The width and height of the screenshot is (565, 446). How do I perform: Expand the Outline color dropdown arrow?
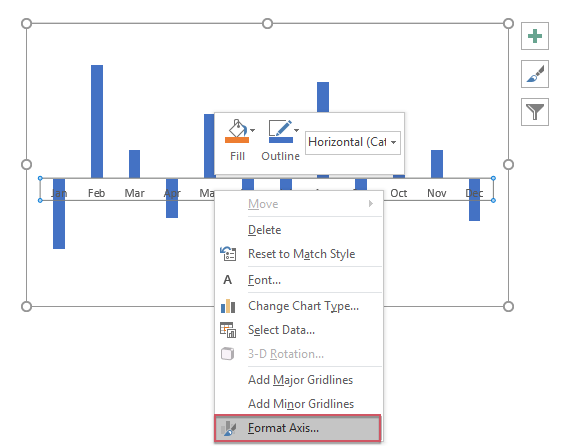click(297, 130)
